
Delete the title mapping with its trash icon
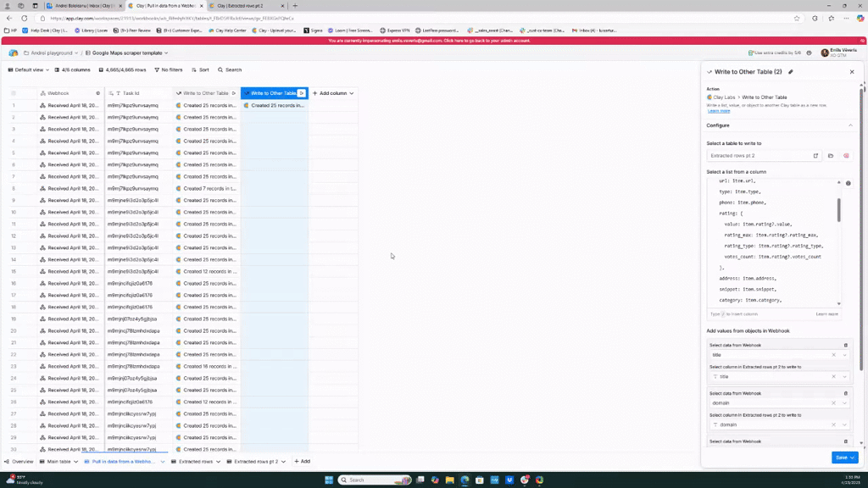pyautogui.click(x=845, y=346)
